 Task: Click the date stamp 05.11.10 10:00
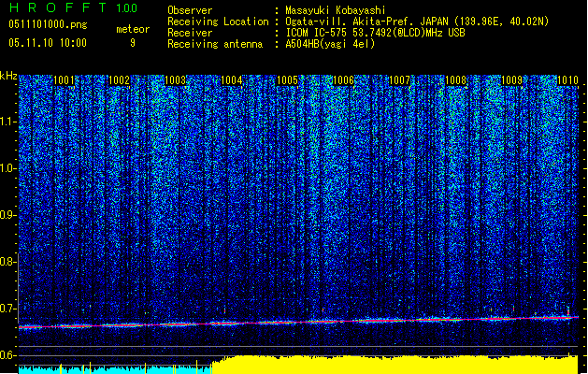click(x=48, y=43)
